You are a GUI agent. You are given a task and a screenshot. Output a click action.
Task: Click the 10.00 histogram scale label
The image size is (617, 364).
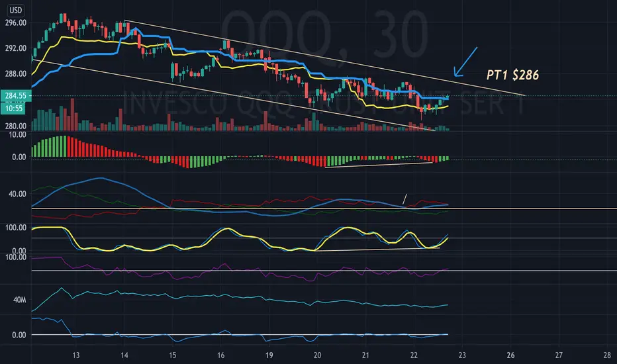pos(17,134)
